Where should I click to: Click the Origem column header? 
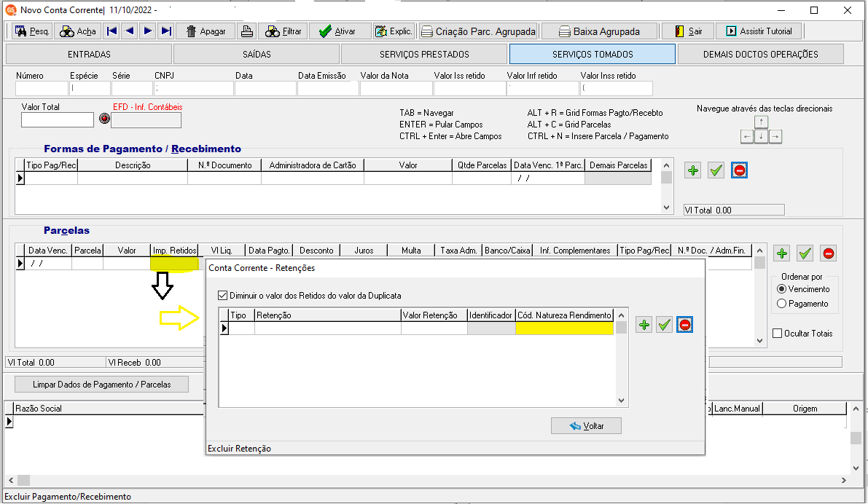[x=805, y=409]
